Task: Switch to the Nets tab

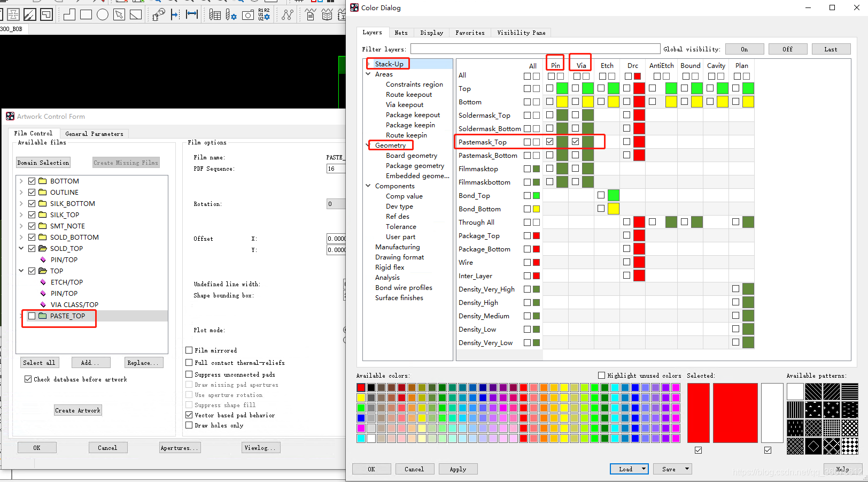Action: click(401, 33)
